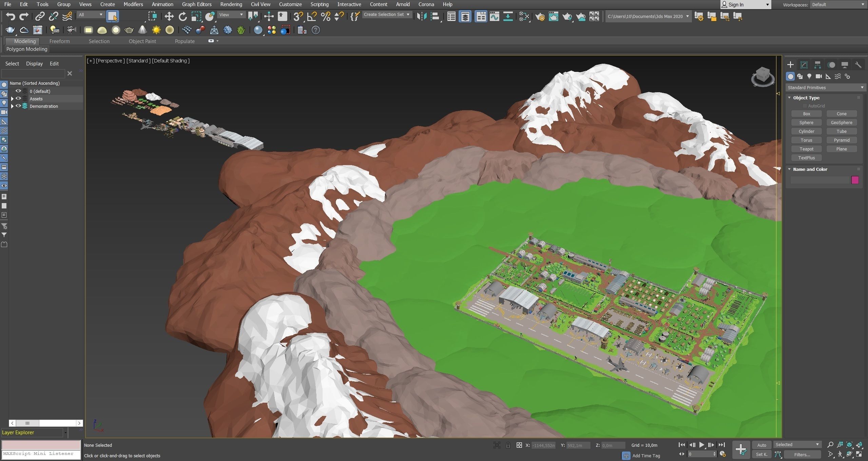The image size is (868, 461).
Task: Open the Rendering menu
Action: 231,4
